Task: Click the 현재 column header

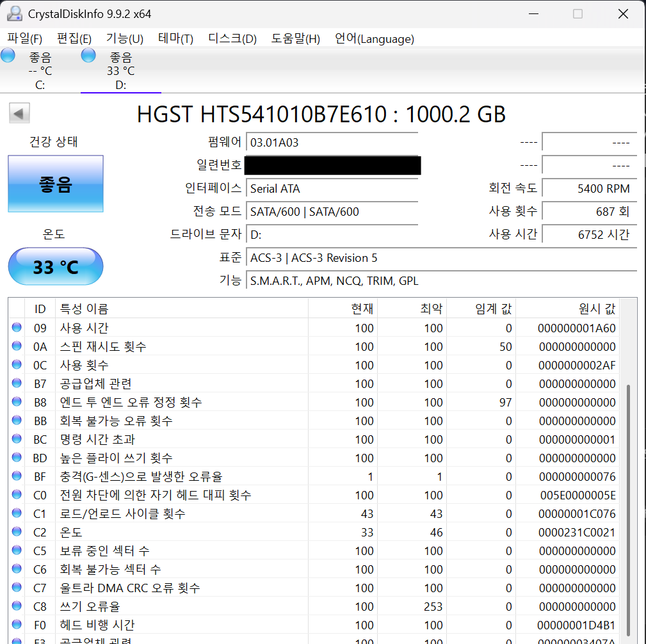Action: click(x=343, y=308)
